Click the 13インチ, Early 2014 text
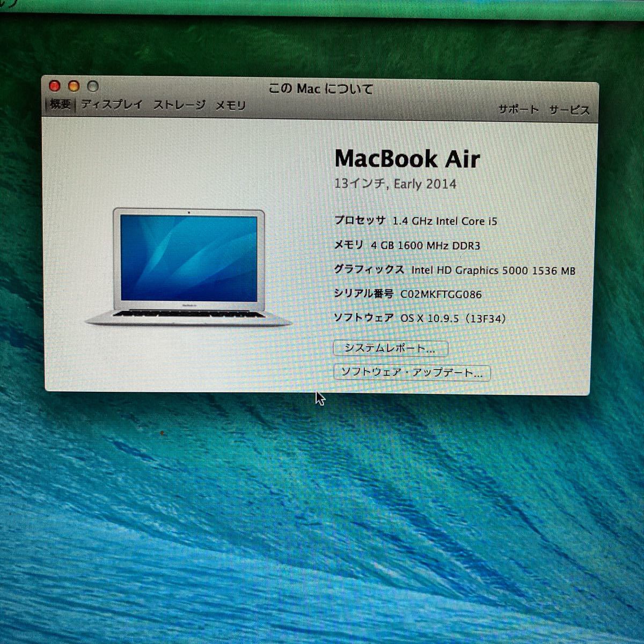644x644 pixels. click(395, 184)
